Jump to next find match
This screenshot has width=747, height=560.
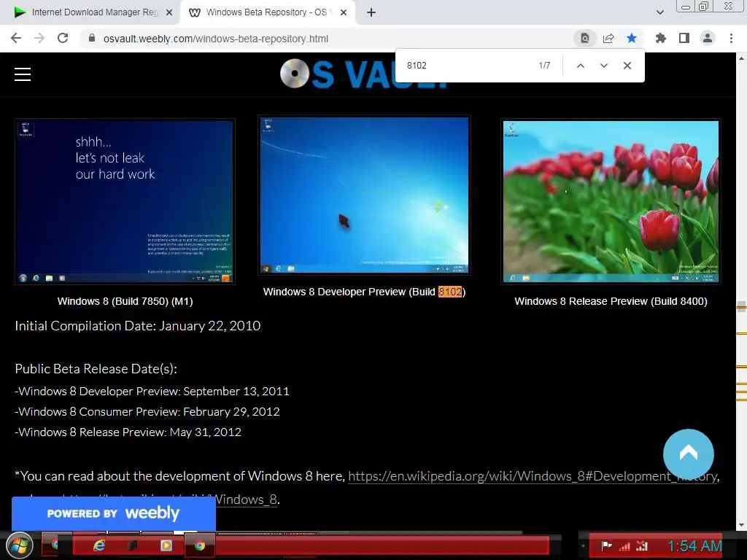coord(603,66)
